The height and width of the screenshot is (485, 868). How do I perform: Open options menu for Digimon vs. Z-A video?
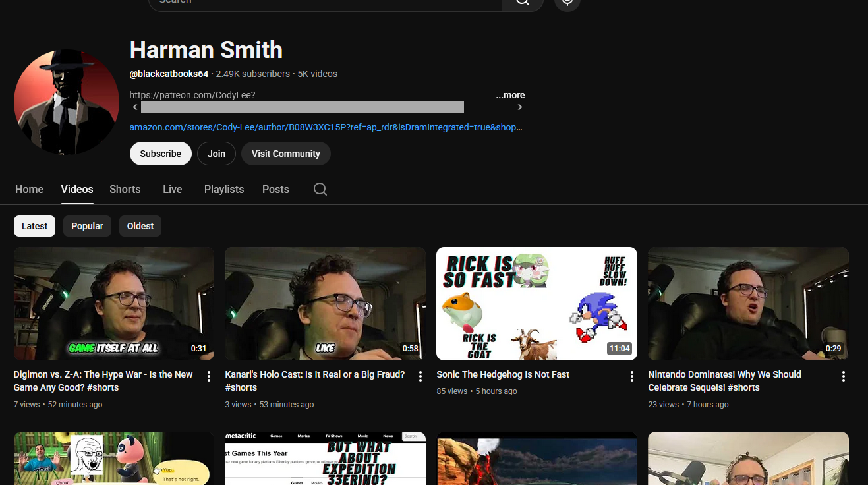click(209, 376)
